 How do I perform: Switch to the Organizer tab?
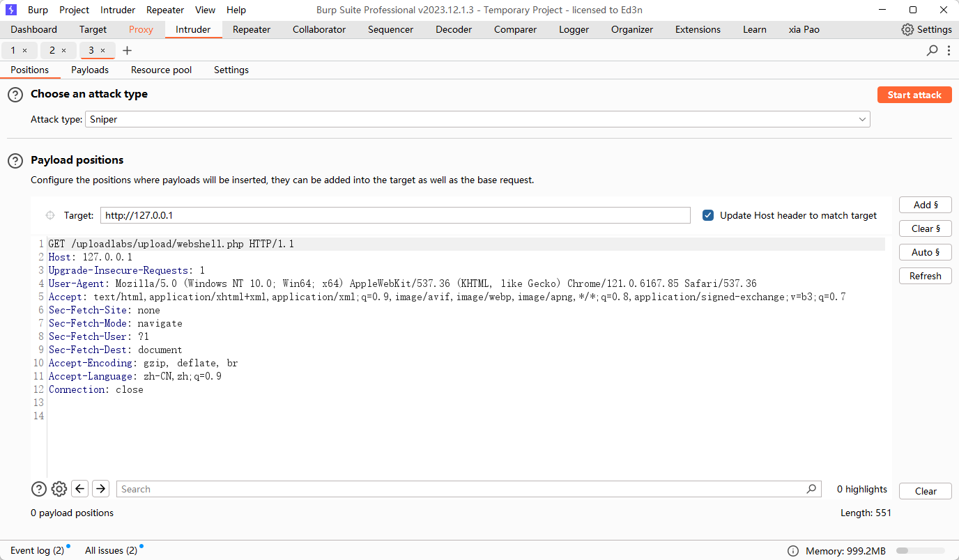[x=632, y=29]
